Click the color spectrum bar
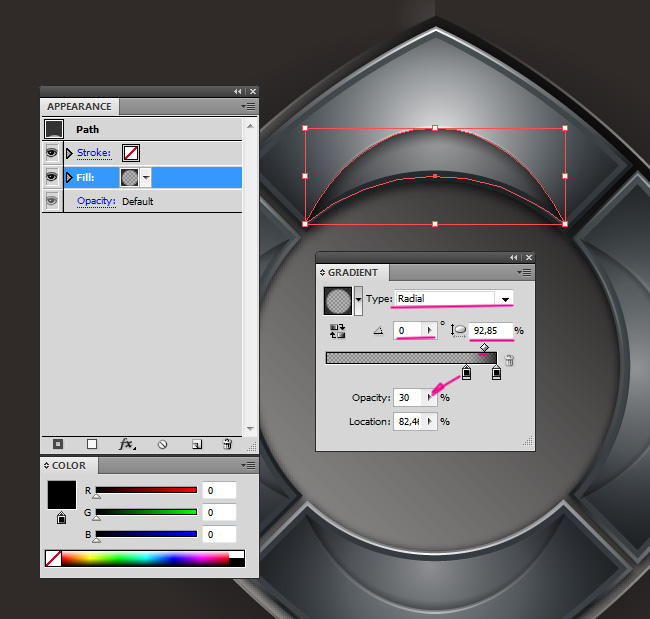The width and height of the screenshot is (650, 619). click(x=145, y=558)
